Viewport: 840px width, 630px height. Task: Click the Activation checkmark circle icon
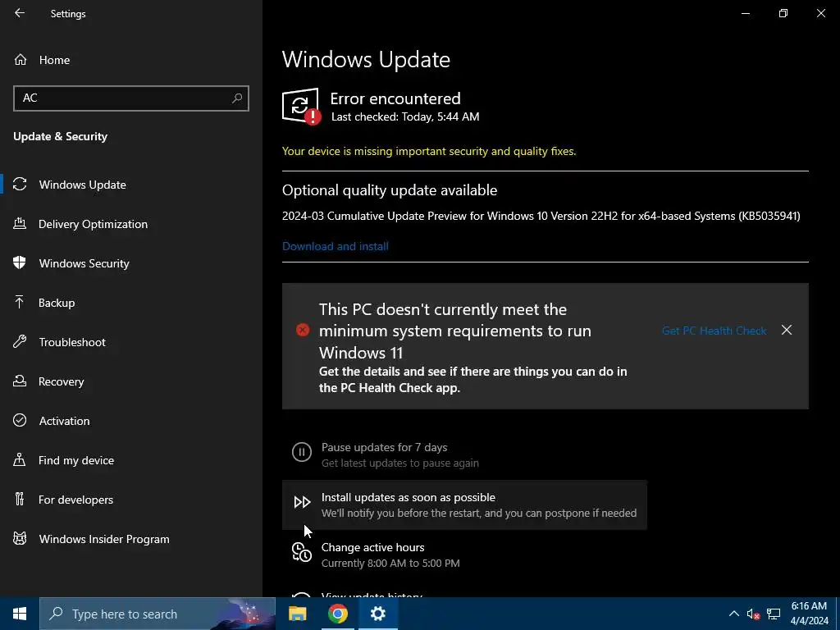20,421
